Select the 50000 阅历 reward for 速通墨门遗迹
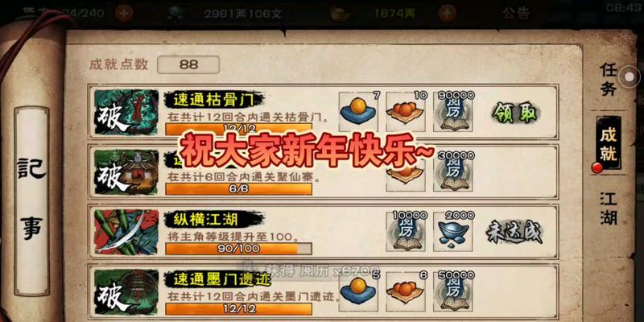644x322 pixels. pyautogui.click(x=453, y=291)
